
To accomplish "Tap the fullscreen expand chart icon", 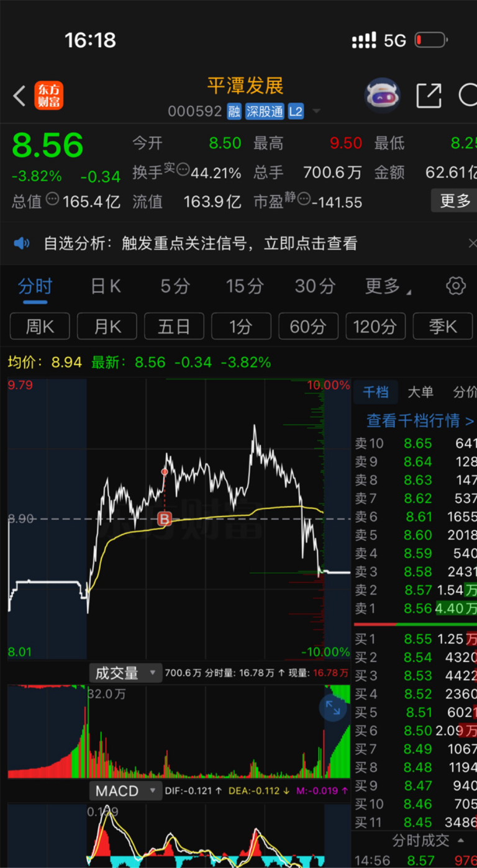I will coord(334,708).
